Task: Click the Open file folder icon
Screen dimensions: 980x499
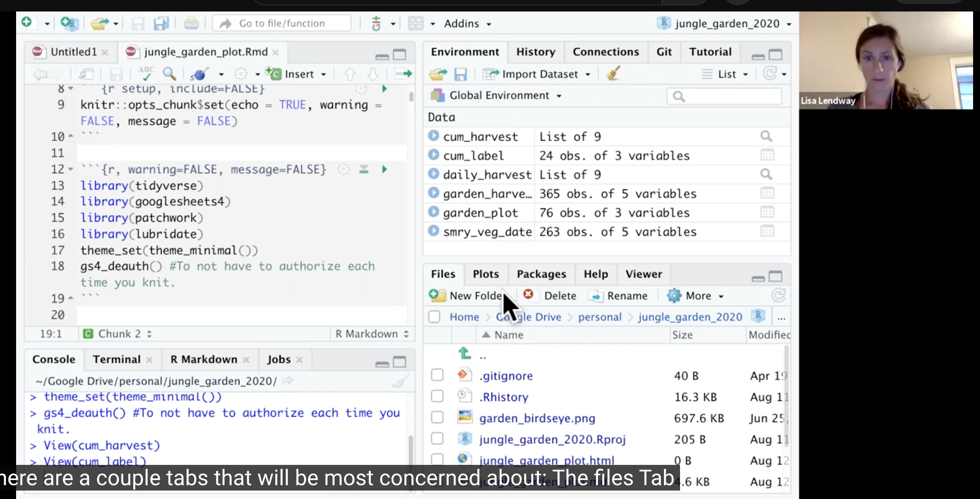Action: pyautogui.click(x=100, y=23)
